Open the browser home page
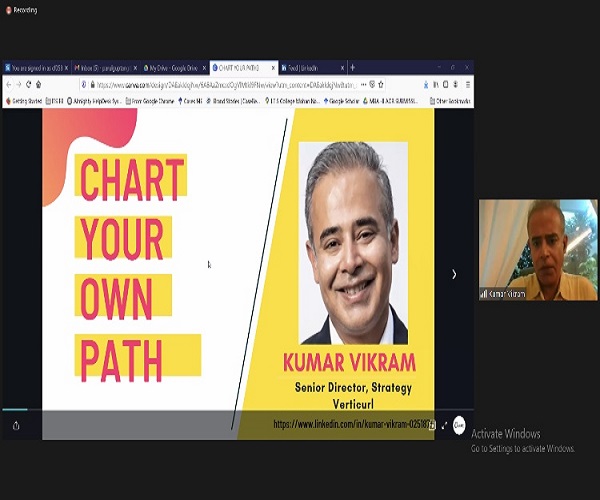Image resolution: width=600 pixels, height=500 pixels. click(x=39, y=84)
